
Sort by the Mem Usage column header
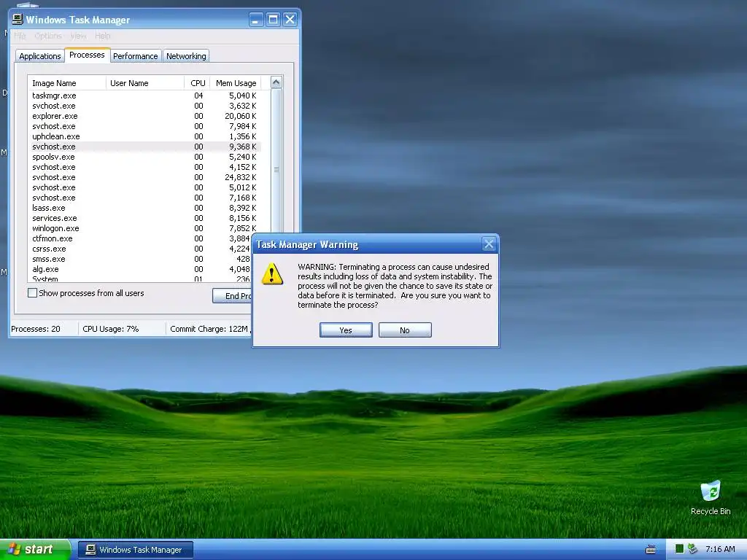[x=236, y=83]
